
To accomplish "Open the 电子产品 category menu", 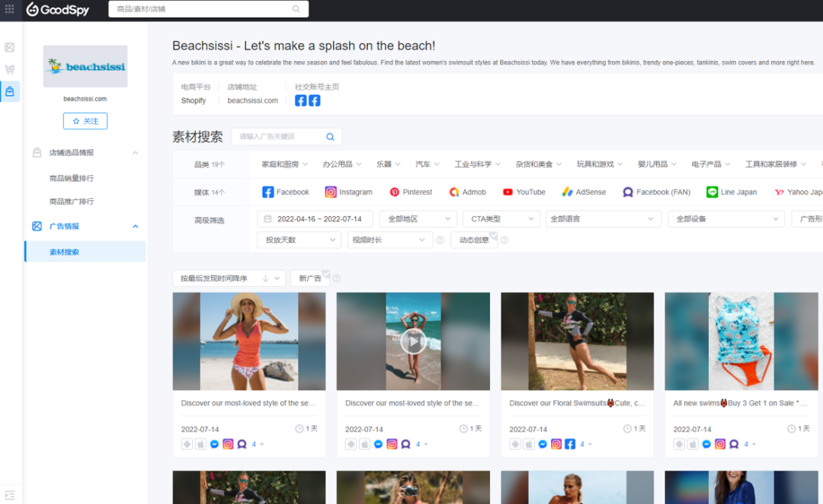I will [x=711, y=164].
